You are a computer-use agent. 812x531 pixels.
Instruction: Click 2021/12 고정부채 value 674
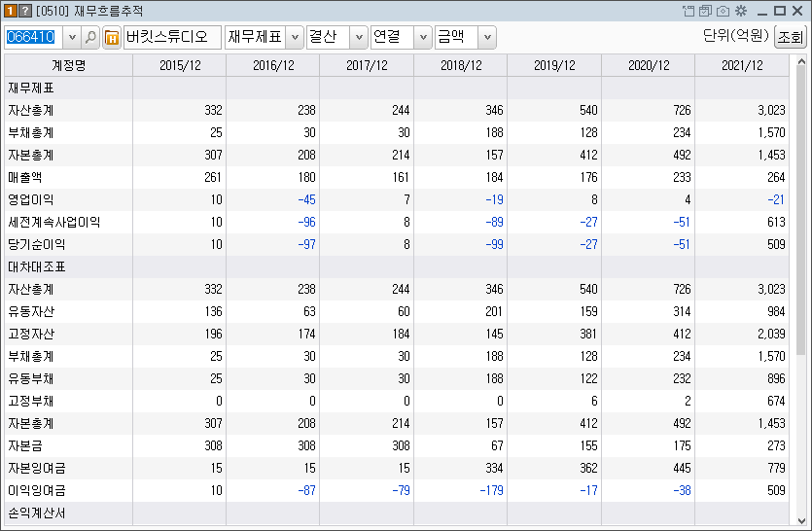pyautogui.click(x=776, y=401)
